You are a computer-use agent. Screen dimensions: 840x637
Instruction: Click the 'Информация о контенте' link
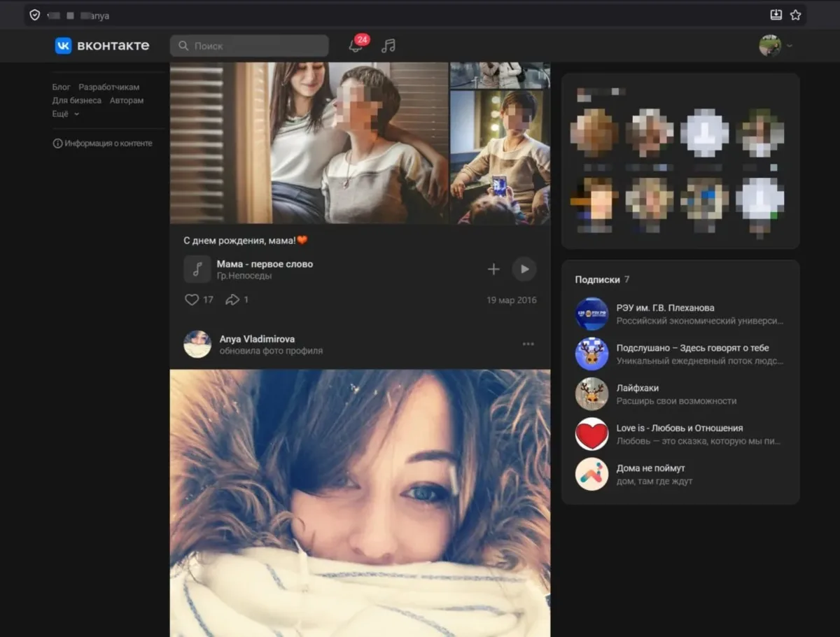108,143
